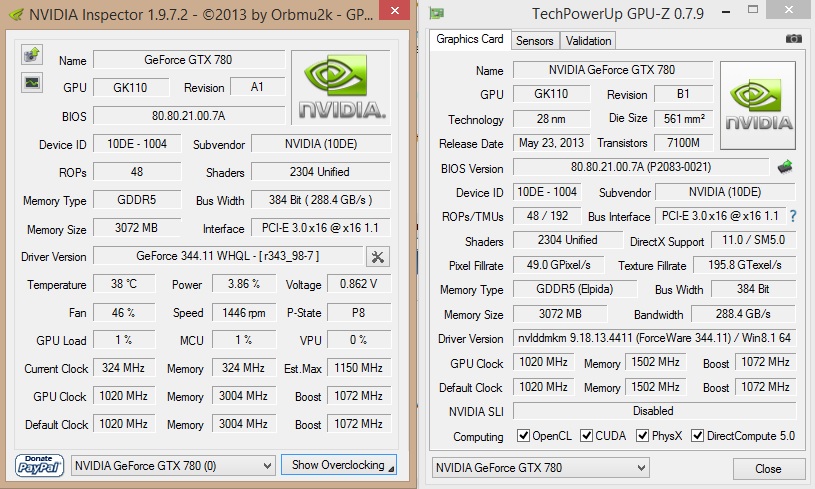Click the Power value 3.86 %

pos(244,284)
